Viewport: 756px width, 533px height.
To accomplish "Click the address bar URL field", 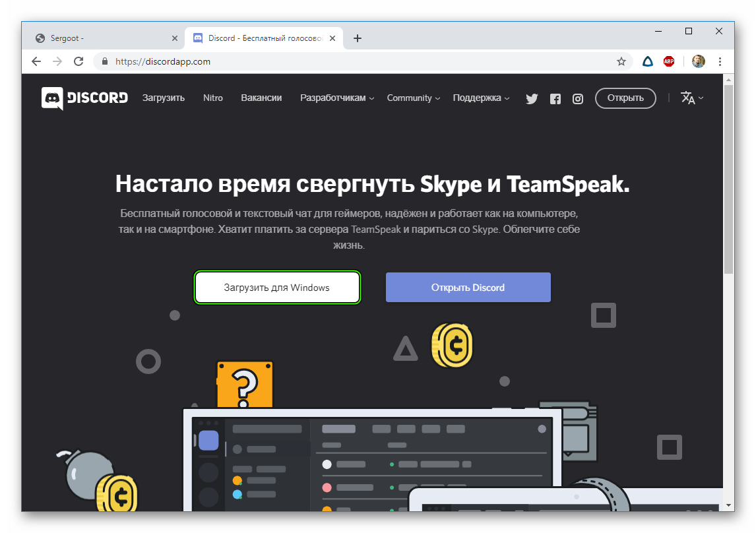I will point(363,61).
